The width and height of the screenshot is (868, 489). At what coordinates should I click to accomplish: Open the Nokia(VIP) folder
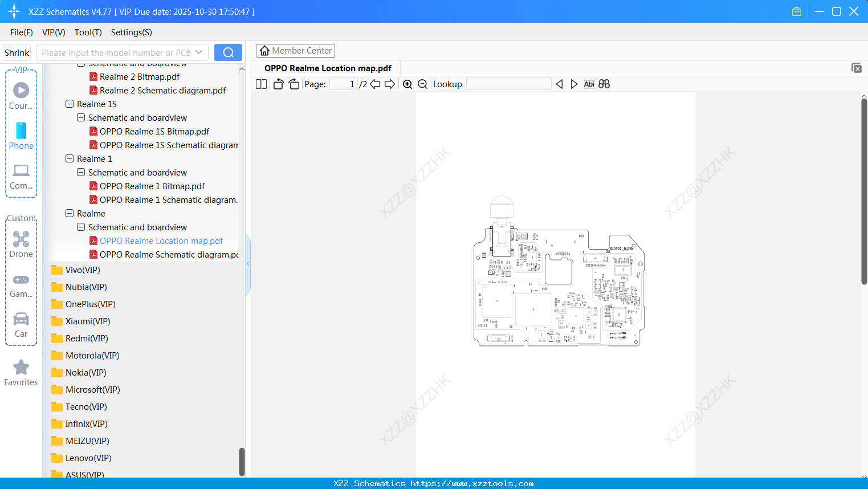pos(79,373)
